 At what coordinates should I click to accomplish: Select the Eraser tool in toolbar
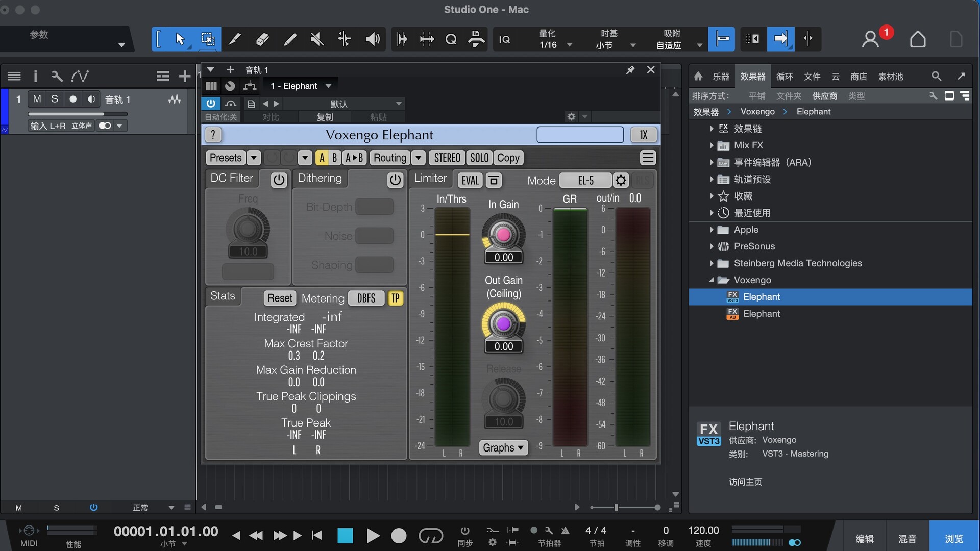[262, 39]
